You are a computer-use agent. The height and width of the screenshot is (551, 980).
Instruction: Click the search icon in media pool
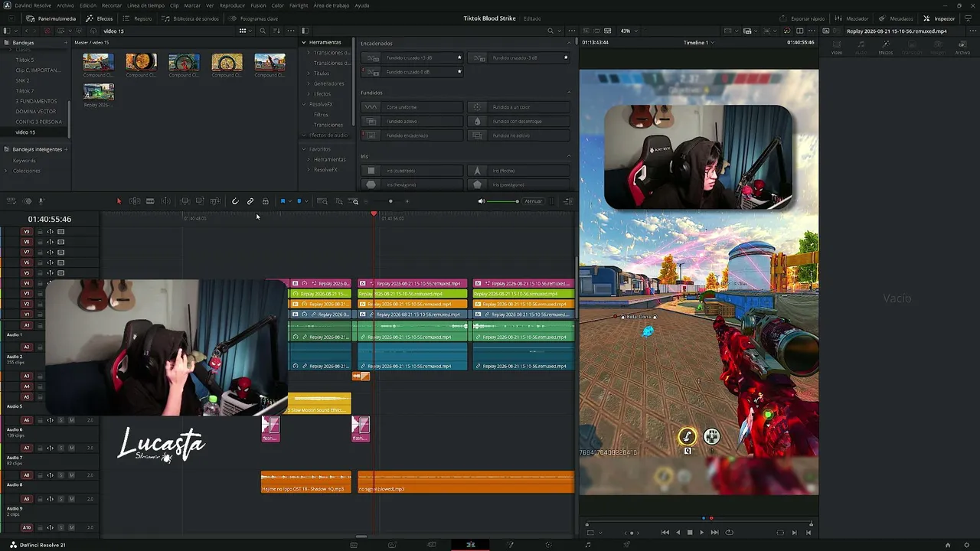[x=263, y=31]
